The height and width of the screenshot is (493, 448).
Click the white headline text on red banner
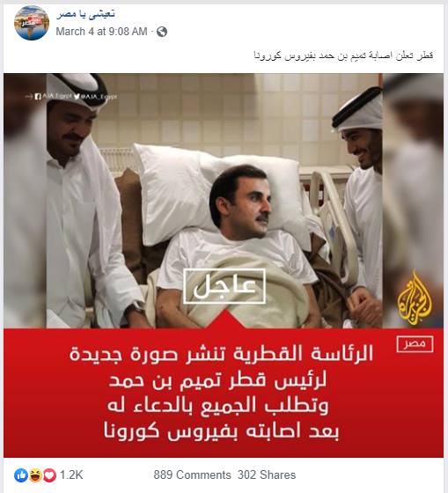(x=221, y=393)
